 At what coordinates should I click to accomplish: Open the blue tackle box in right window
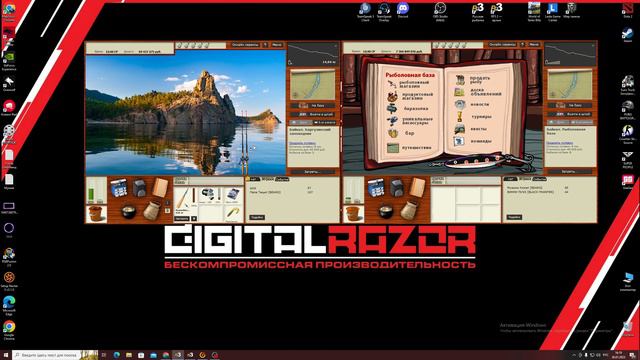coord(376,189)
